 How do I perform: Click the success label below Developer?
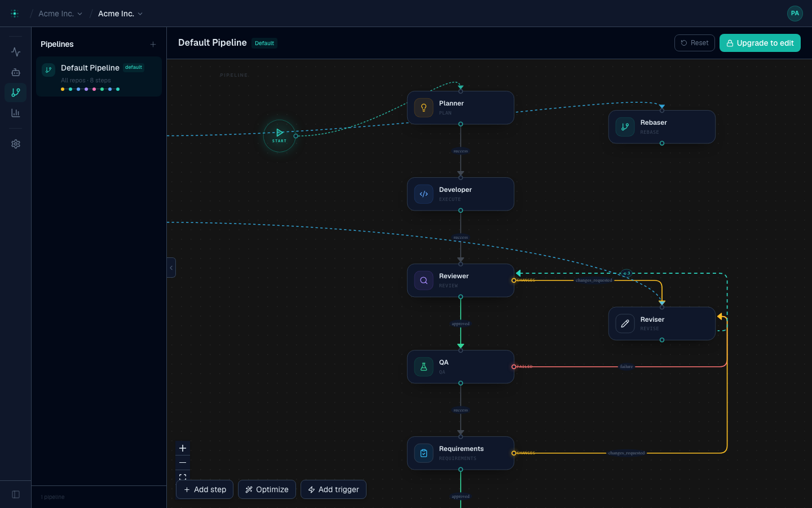[x=461, y=237]
